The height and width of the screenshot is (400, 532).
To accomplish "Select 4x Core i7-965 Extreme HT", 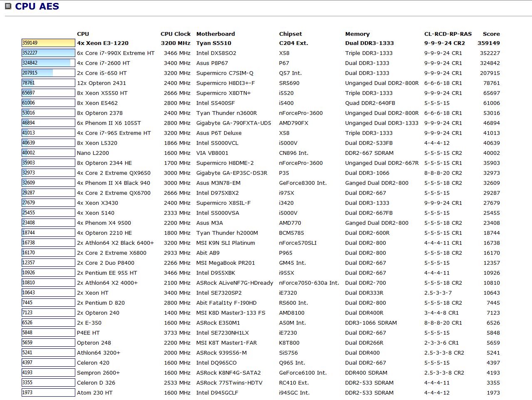I will tap(114, 133).
